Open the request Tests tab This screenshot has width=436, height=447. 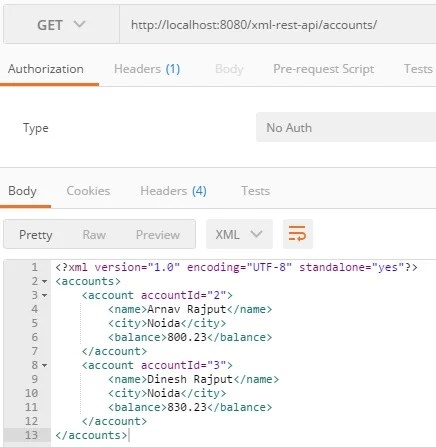[418, 69]
